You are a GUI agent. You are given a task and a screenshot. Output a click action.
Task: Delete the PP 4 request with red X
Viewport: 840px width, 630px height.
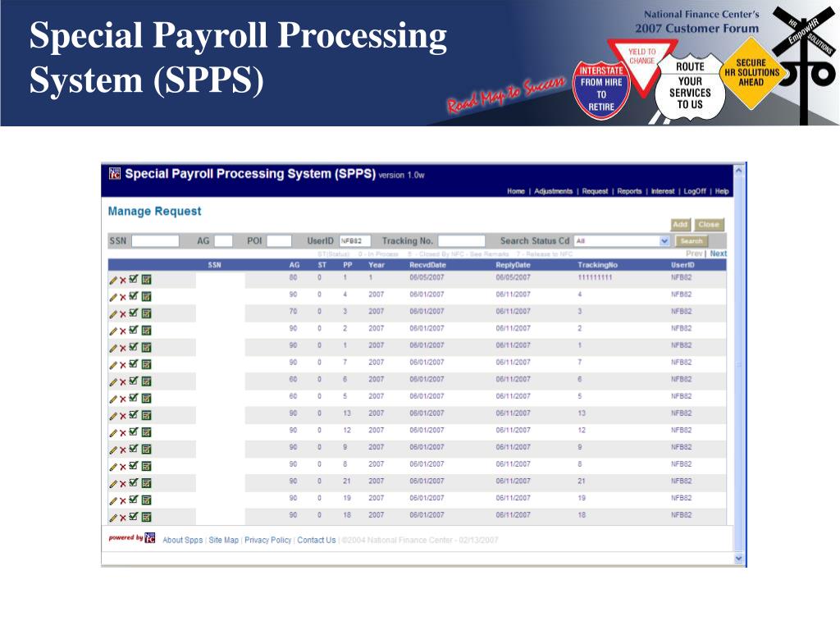(123, 298)
